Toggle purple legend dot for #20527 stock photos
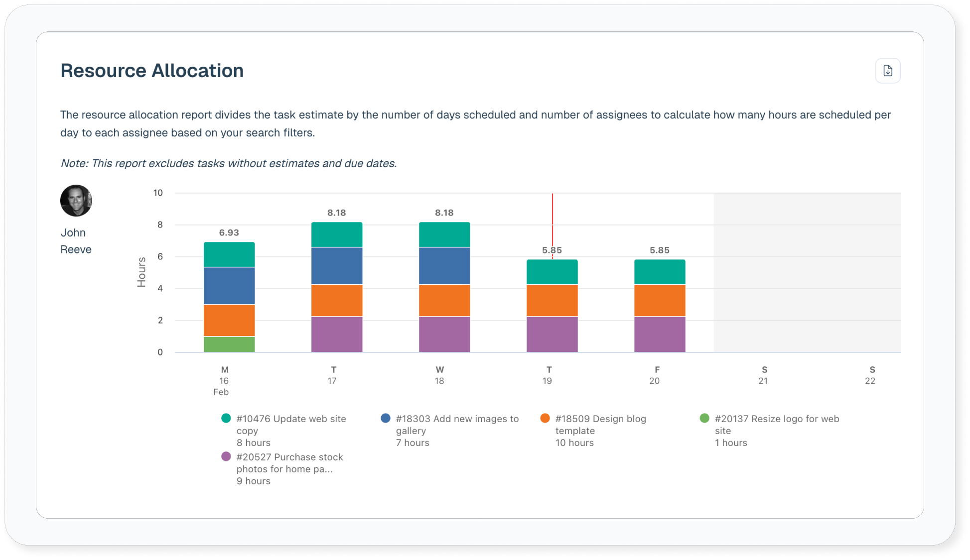The image size is (970, 560). click(x=226, y=456)
